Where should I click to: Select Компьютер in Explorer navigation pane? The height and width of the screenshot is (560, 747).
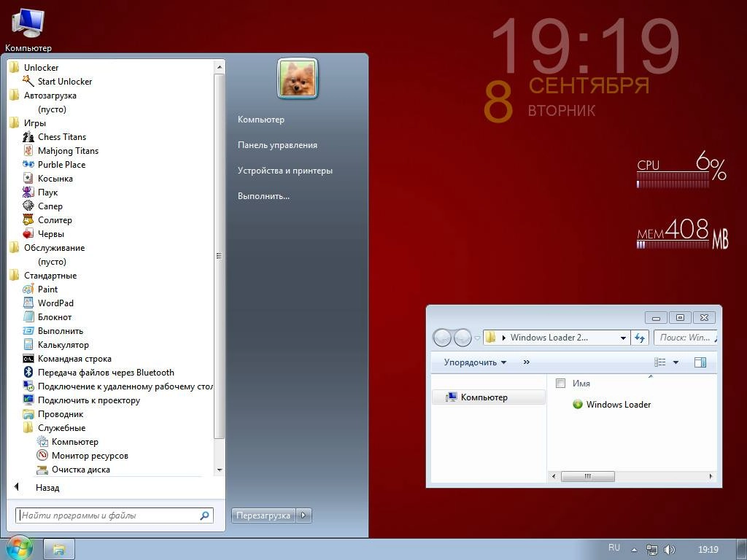(488, 397)
